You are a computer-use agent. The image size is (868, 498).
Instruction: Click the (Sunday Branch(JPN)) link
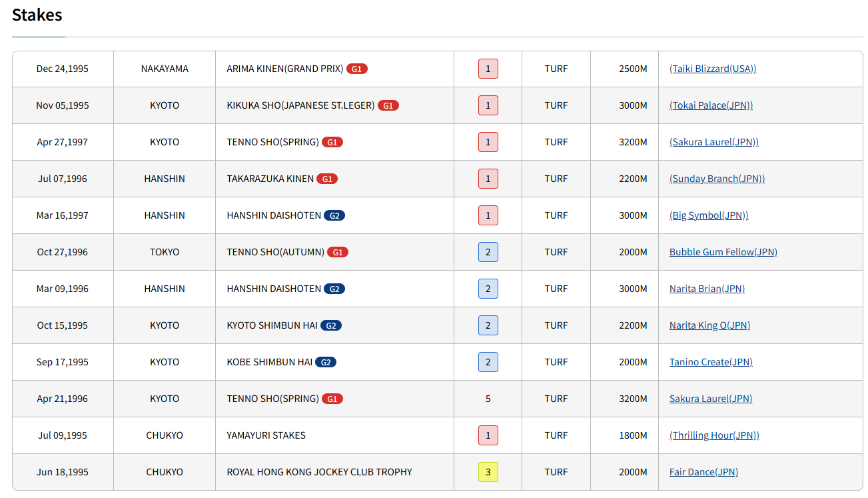coord(717,179)
